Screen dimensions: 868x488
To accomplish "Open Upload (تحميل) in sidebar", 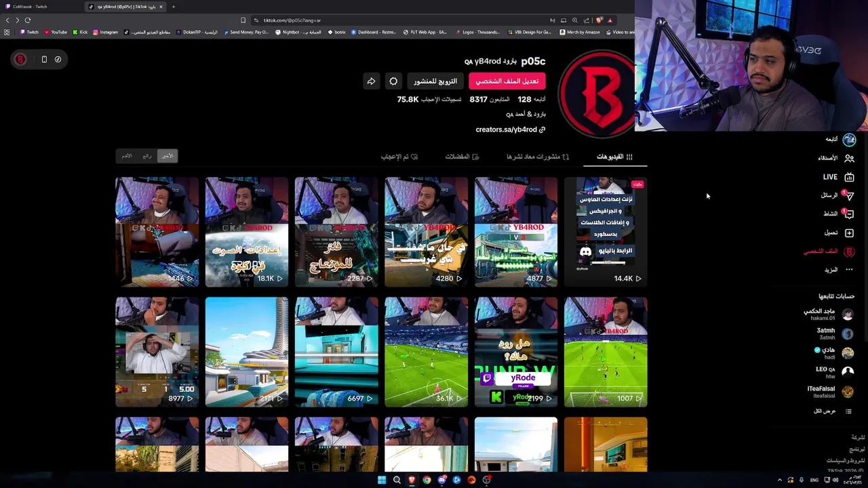I will (839, 232).
